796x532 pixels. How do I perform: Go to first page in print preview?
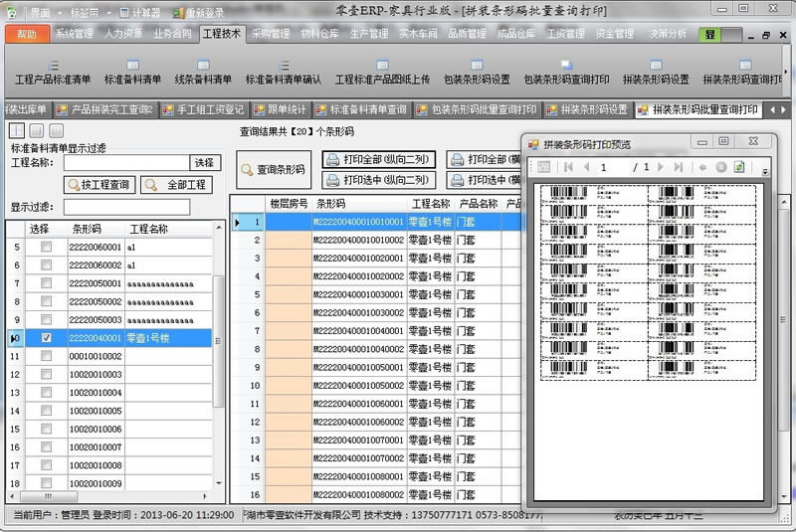pyautogui.click(x=568, y=167)
